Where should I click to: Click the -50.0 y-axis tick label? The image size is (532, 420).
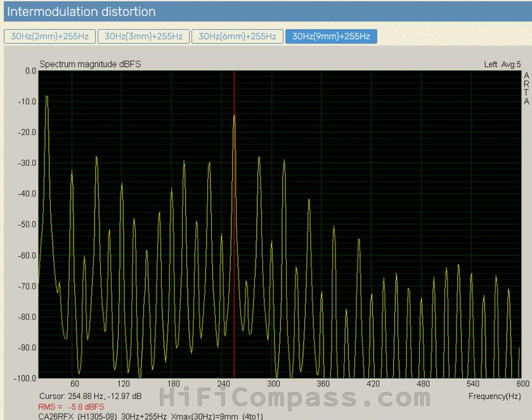coord(27,224)
